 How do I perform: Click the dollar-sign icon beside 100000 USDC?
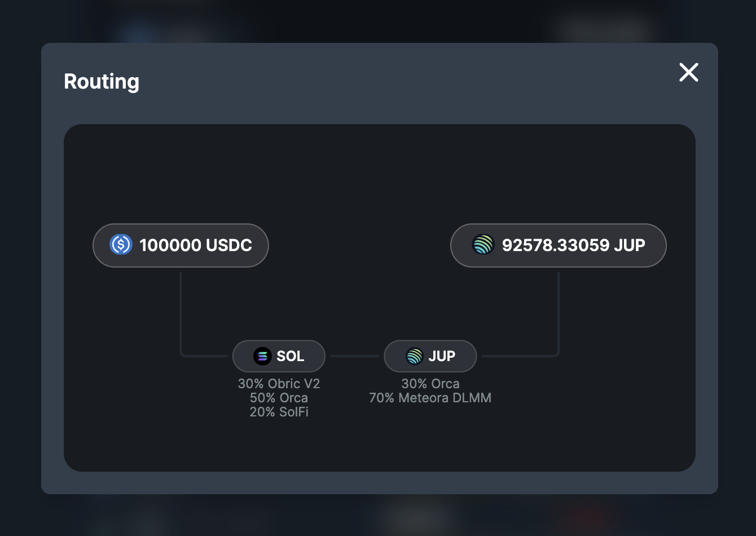click(x=121, y=245)
